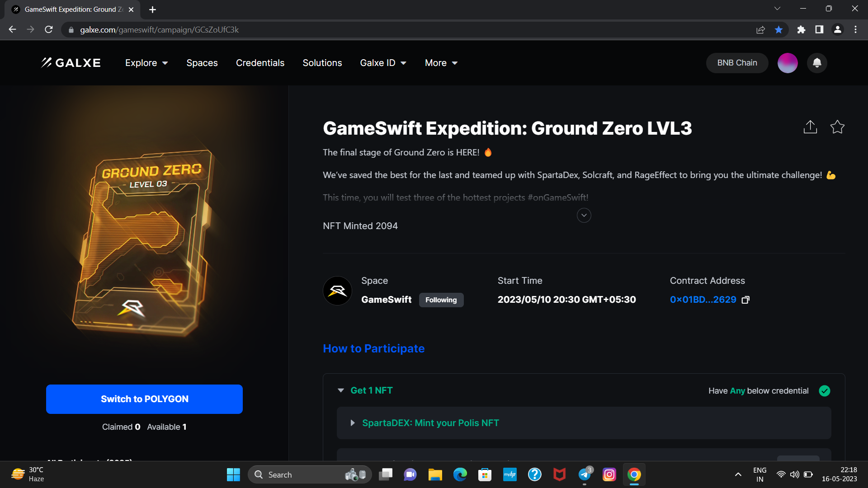
Task: Click the Switch to POLYGON button
Action: [x=144, y=399]
